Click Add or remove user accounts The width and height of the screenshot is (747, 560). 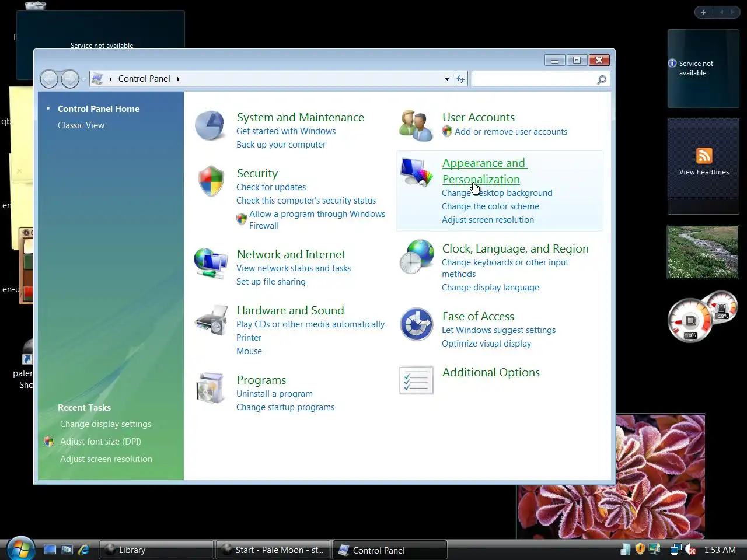pos(511,132)
